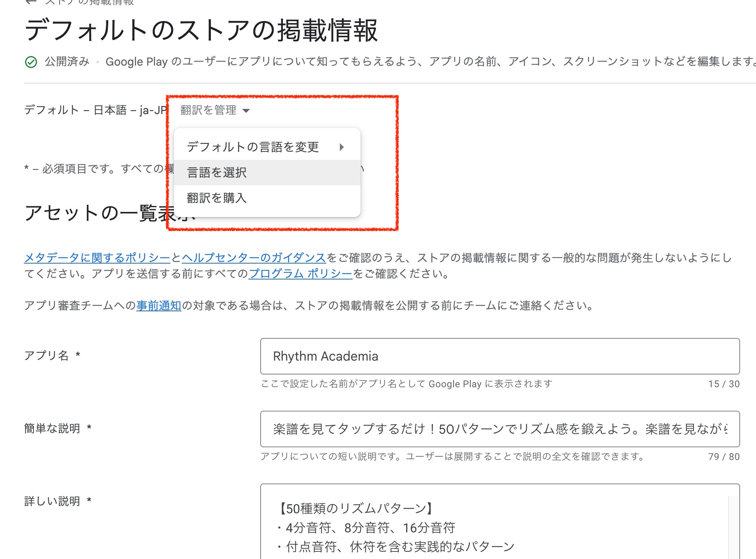Click the back arrow at top left
This screenshot has height=559, width=756.
[31, 2]
